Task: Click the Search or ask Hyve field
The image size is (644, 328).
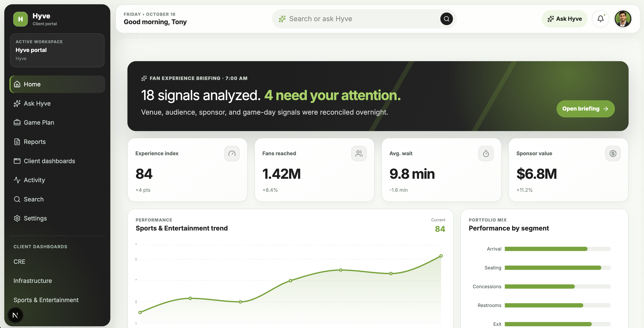Action: (x=364, y=19)
